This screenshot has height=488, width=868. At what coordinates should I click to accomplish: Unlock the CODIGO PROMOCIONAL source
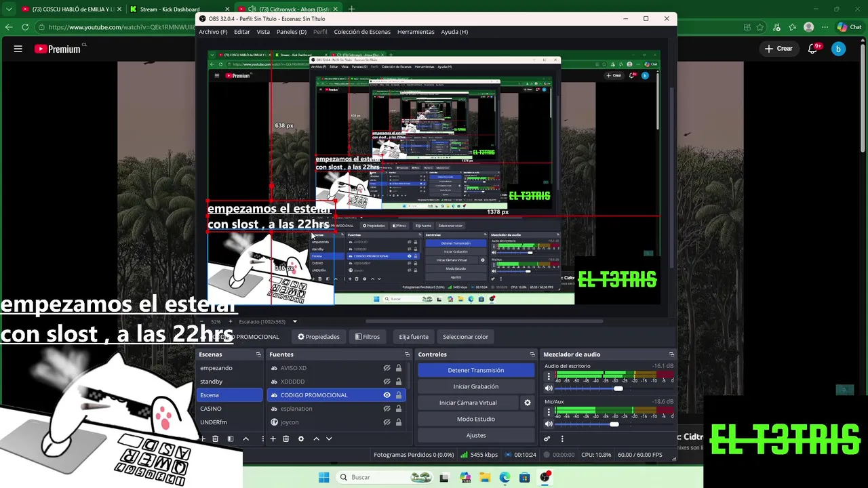click(x=399, y=395)
